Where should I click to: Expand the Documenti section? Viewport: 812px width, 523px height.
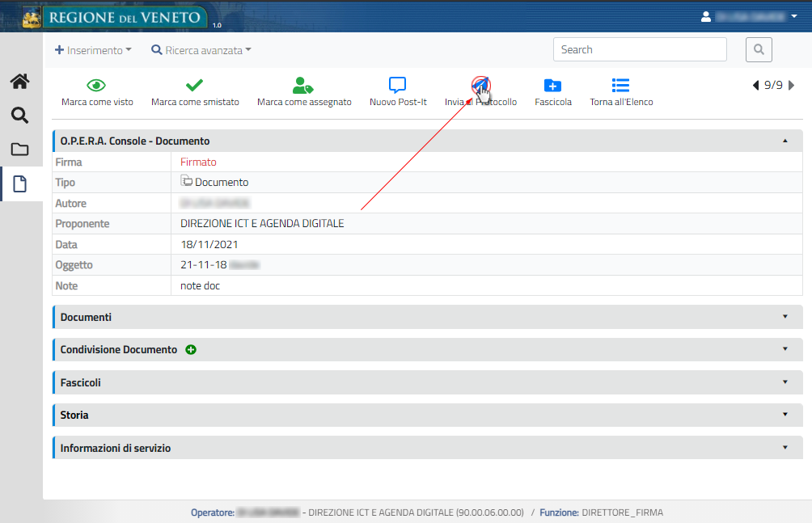pos(785,317)
